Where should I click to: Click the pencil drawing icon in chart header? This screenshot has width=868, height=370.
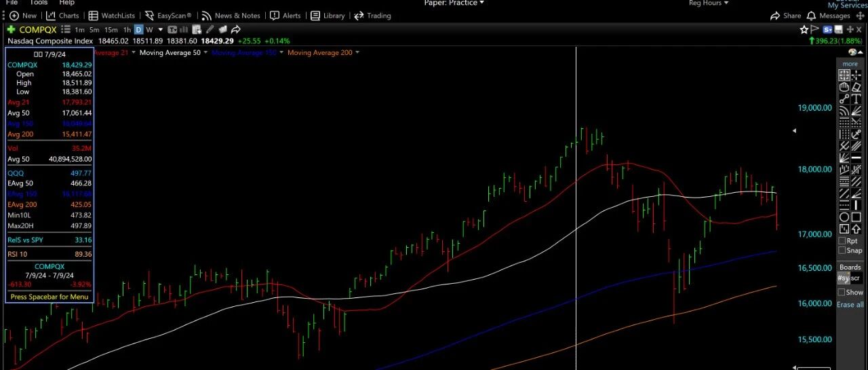tap(210, 29)
